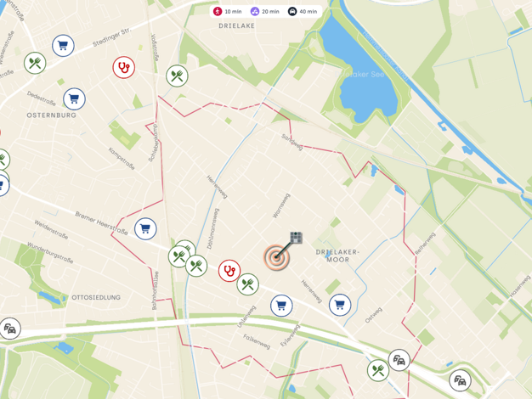
Task: Open the doctor icon near Voßstraße
Action: [124, 67]
